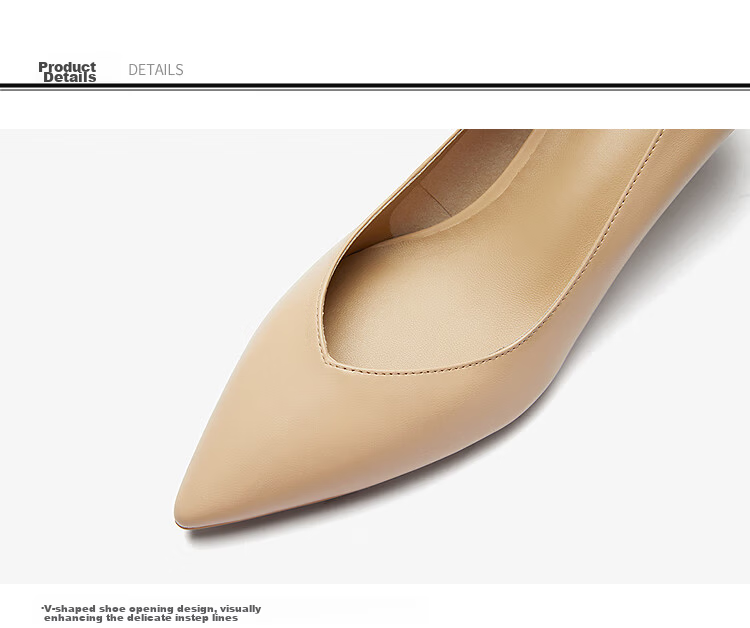
Task: Click the 'Product Details' heading text
Action: click(67, 72)
